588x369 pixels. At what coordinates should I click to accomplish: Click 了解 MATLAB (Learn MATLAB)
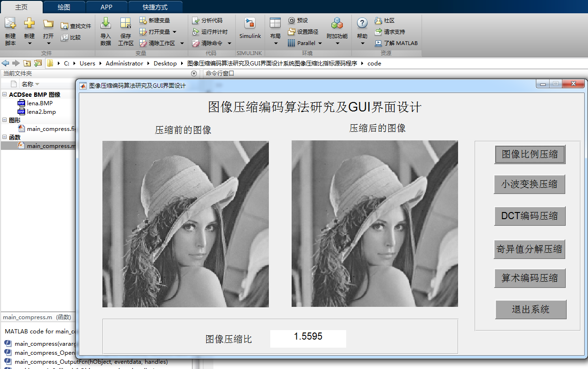coord(396,43)
